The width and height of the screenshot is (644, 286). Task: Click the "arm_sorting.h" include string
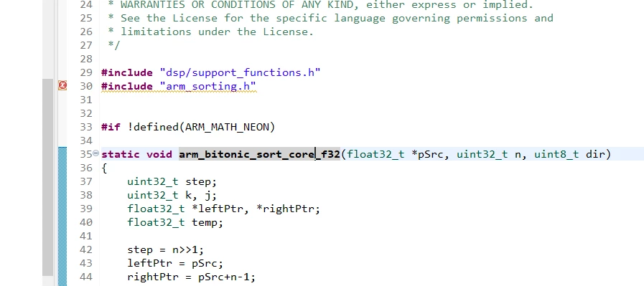click(x=207, y=86)
